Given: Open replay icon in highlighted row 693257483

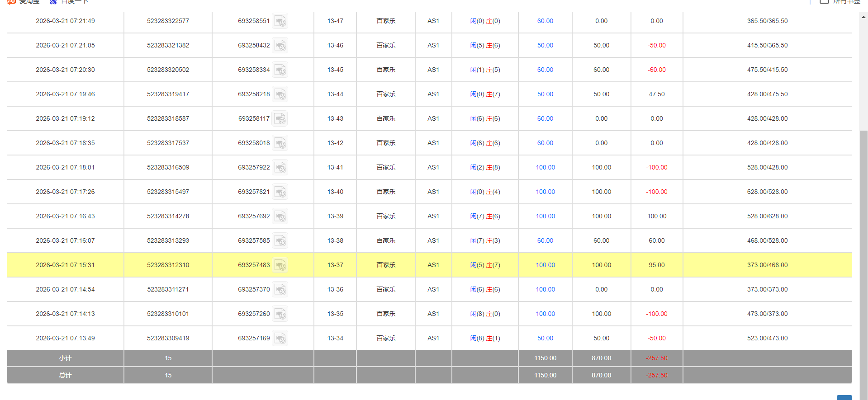Looking at the screenshot, I should point(280,265).
